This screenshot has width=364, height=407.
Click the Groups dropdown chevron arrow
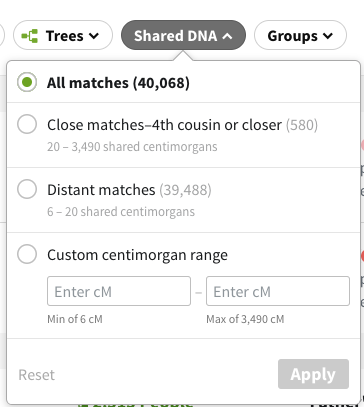[x=328, y=36]
